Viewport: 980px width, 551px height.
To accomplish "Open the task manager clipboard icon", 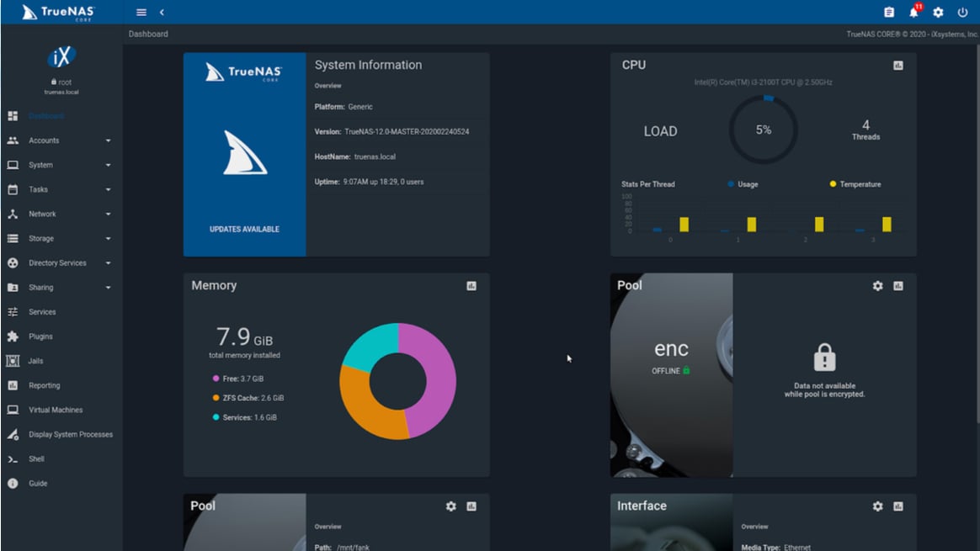I will (x=888, y=12).
